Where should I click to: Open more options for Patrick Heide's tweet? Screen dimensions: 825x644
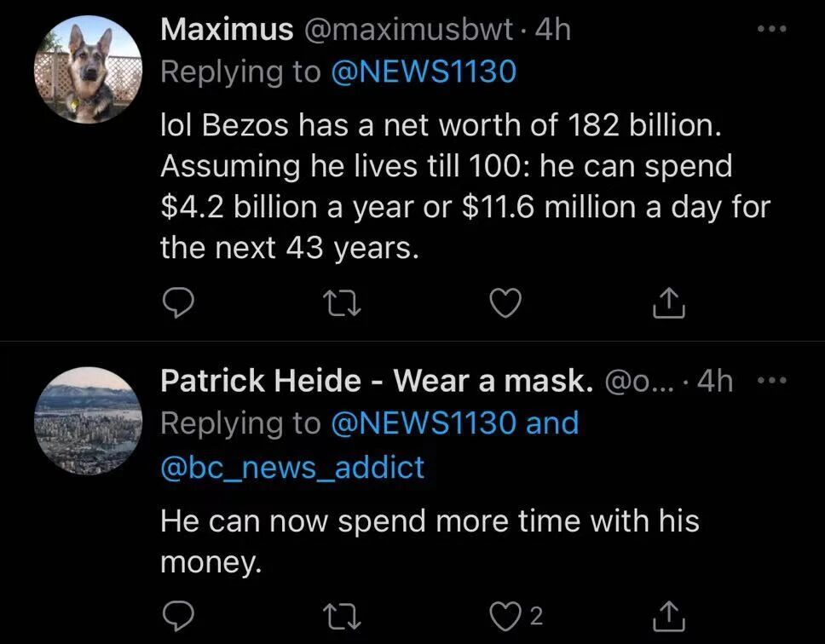click(x=771, y=380)
